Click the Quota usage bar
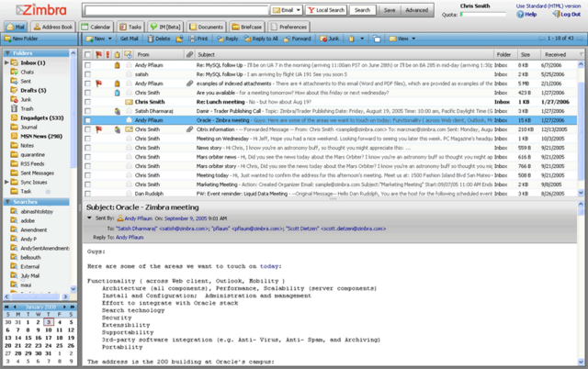This screenshot has width=588, height=369. tap(482, 15)
